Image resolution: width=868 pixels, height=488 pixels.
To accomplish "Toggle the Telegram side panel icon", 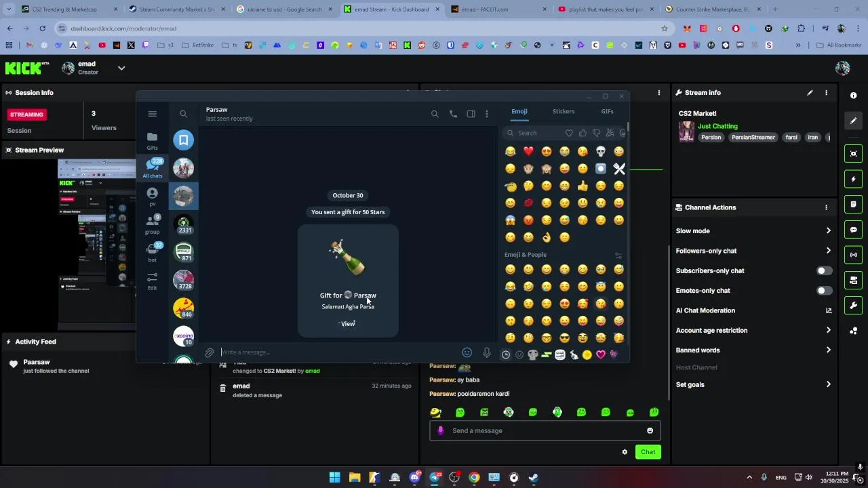I will click(471, 114).
